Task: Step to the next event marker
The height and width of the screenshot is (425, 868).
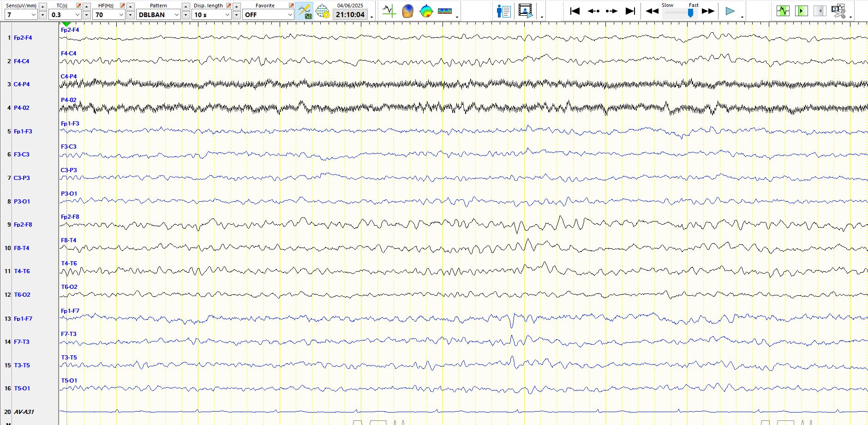Action: coord(611,11)
